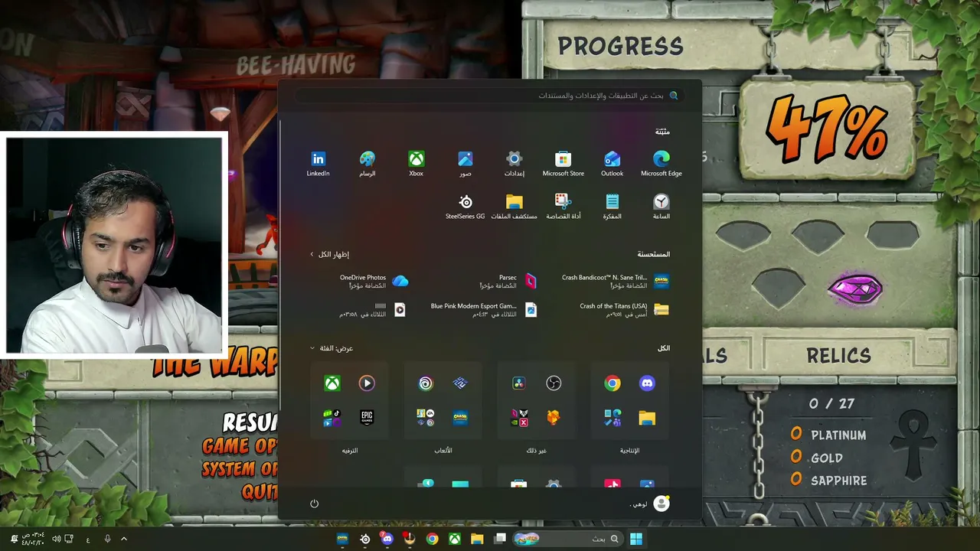This screenshot has height=551, width=980.
Task: Open Task View on the taskbar
Action: click(500, 539)
